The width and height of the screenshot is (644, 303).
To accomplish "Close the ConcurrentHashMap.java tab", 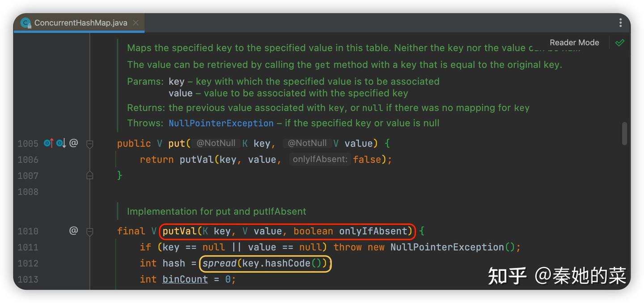I will tap(136, 23).
